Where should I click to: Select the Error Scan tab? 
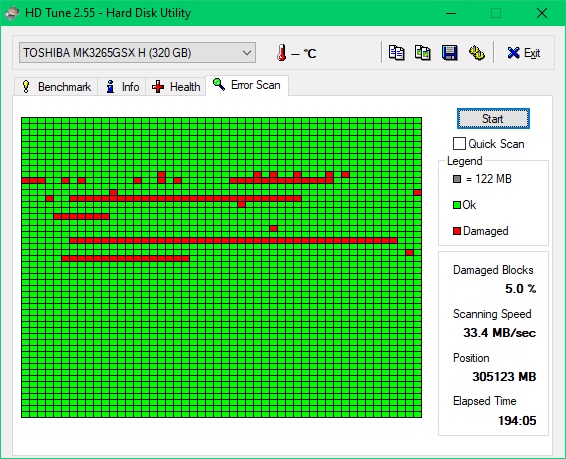(x=247, y=85)
